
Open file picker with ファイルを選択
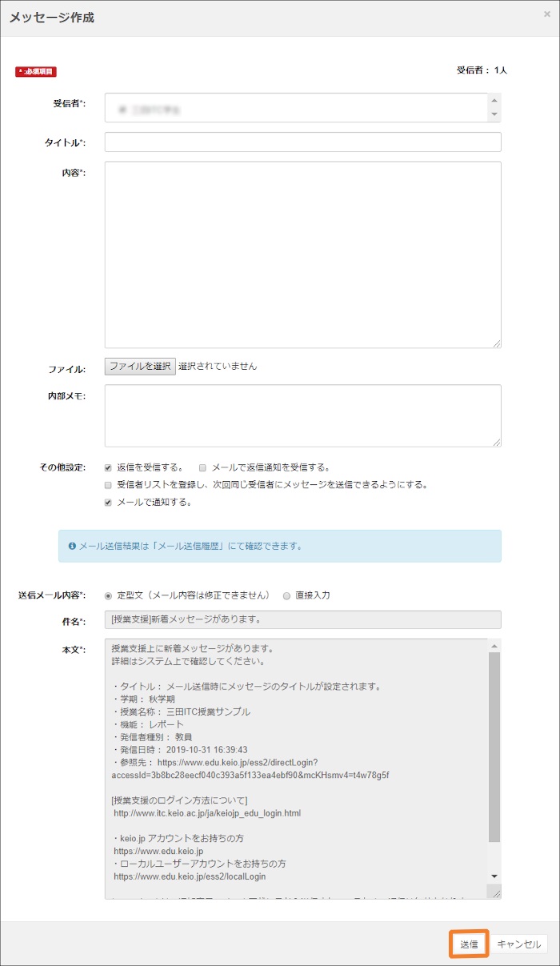pos(140,367)
